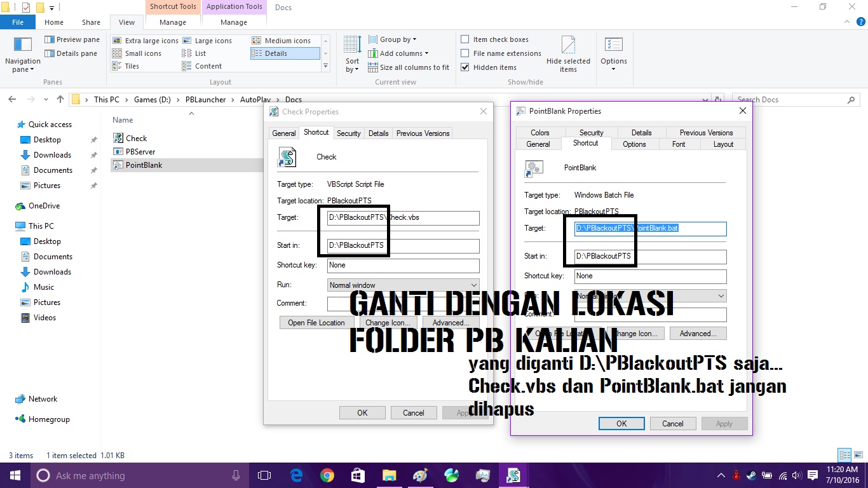
Task: Open Group by dropdown
Action: tap(393, 39)
